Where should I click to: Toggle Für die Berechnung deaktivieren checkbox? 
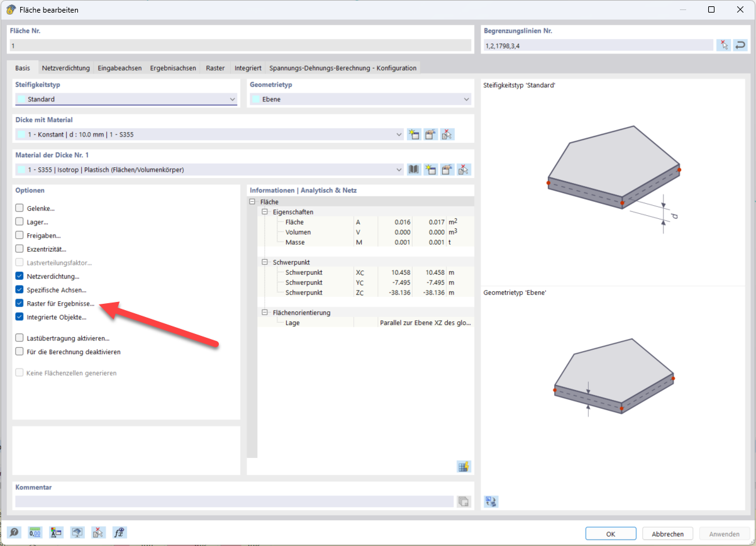coord(20,352)
